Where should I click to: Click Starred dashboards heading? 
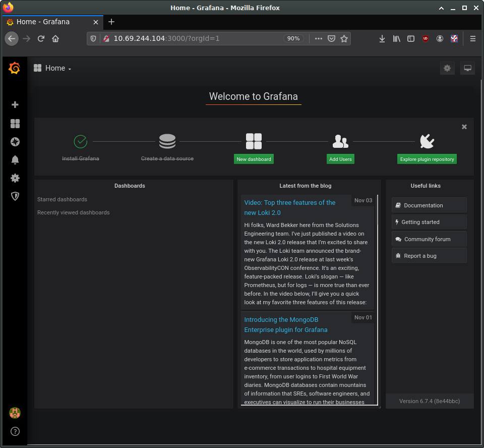click(63, 200)
